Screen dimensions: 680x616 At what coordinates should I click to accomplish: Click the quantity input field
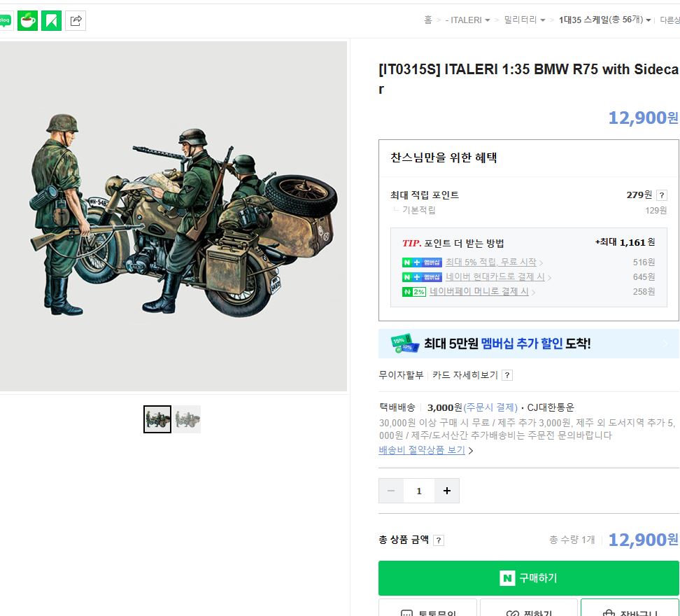(419, 491)
